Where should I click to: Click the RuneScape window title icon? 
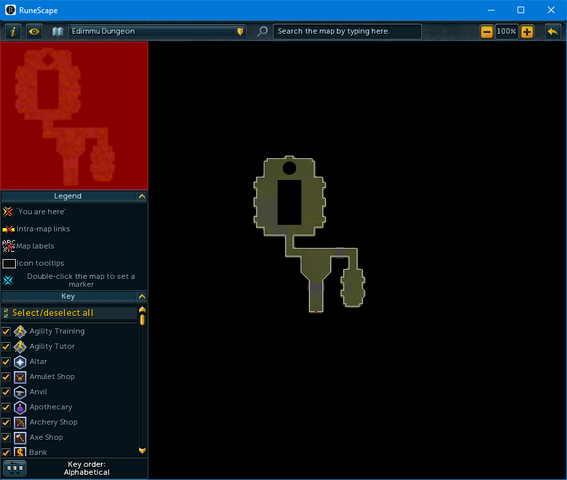pyautogui.click(x=10, y=10)
